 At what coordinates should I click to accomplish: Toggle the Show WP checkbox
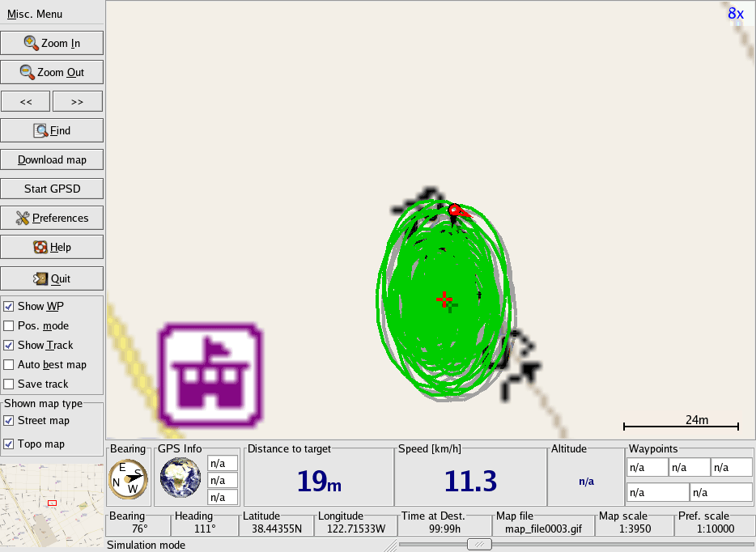coord(9,307)
